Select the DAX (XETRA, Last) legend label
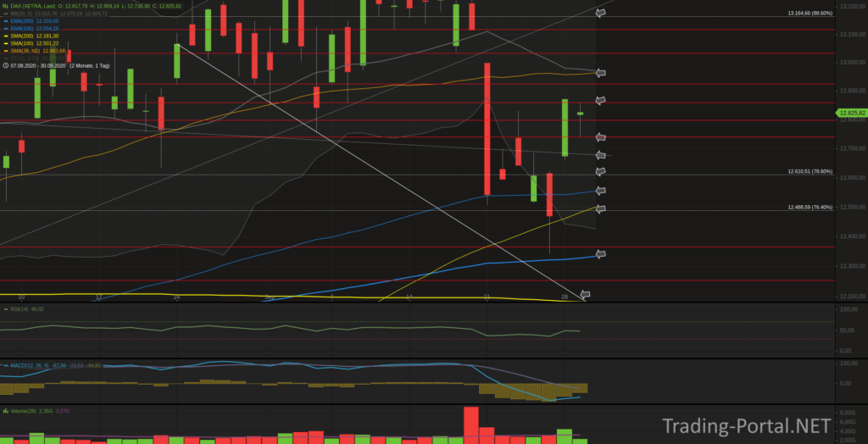The image size is (868, 444). tap(33, 6)
